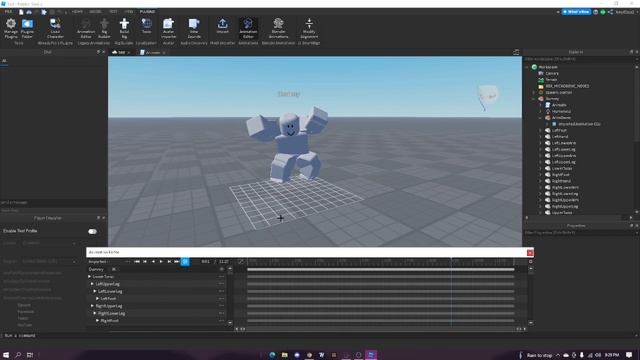
Task: Expand the RightUpperLeg track
Action: coord(92,306)
